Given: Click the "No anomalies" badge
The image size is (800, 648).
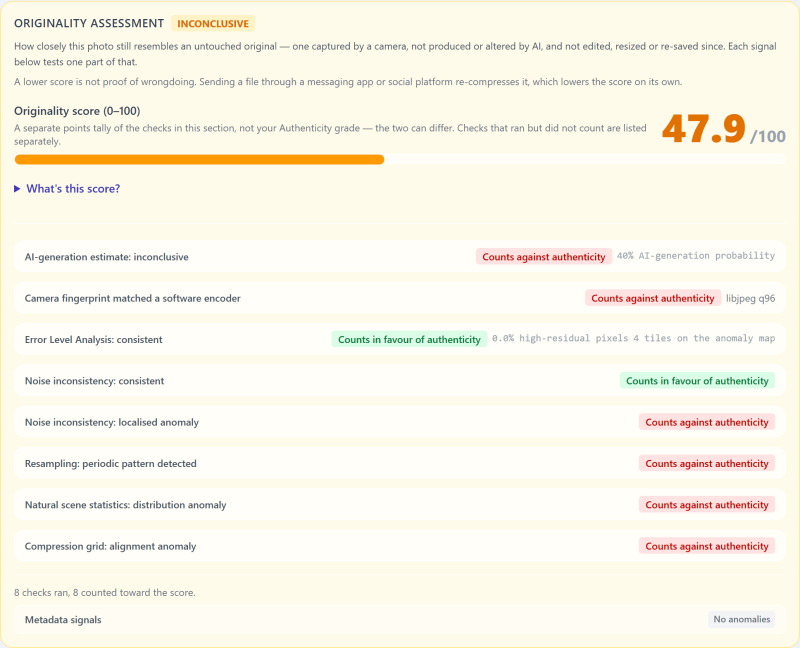Looking at the screenshot, I should (742, 619).
